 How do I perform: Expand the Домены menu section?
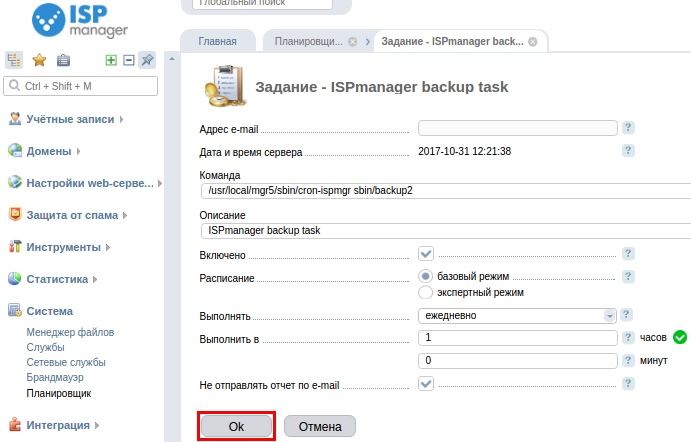78,151
